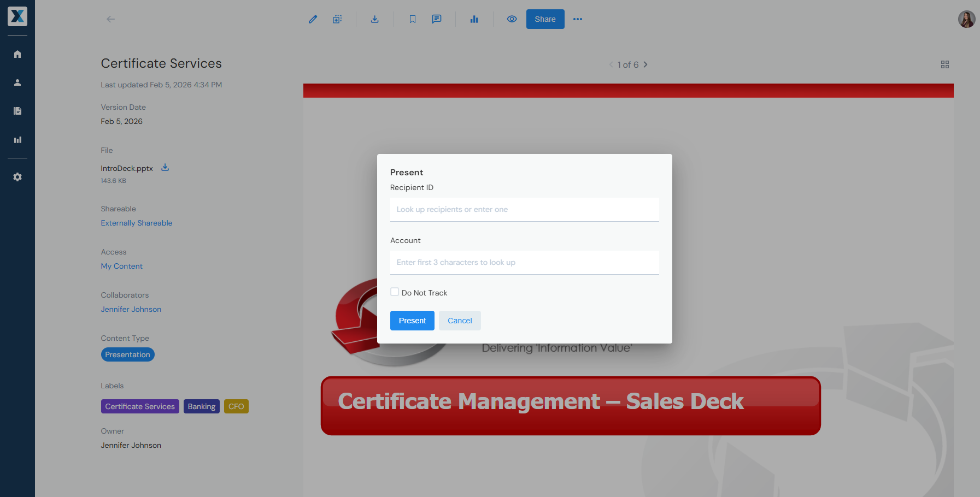The width and height of the screenshot is (980, 497).
Task: Click the Feb 5, 2026 version date
Action: pos(121,121)
